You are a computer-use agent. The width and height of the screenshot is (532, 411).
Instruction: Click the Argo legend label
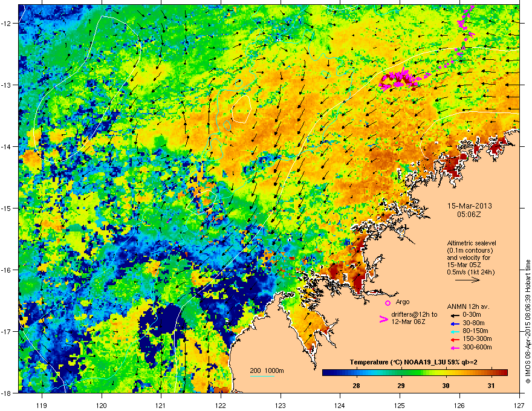[x=403, y=302]
